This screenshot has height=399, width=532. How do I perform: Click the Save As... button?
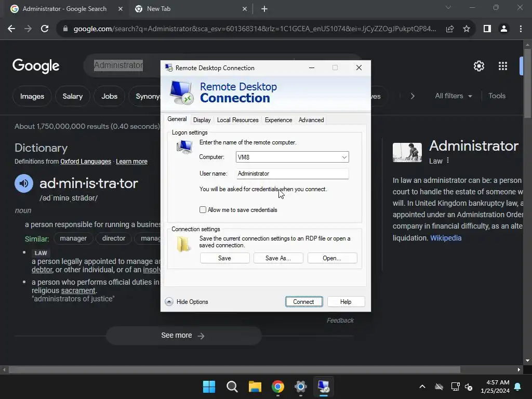coord(278,258)
